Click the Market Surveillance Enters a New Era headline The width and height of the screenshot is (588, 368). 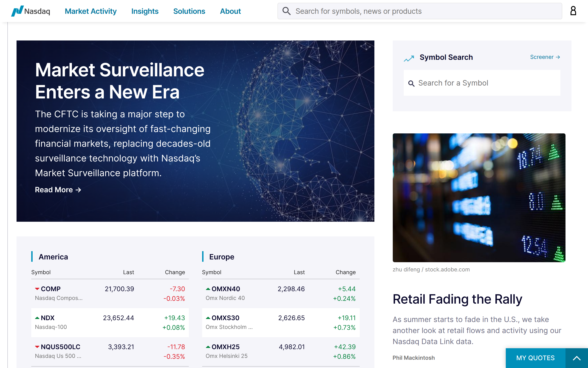119,81
